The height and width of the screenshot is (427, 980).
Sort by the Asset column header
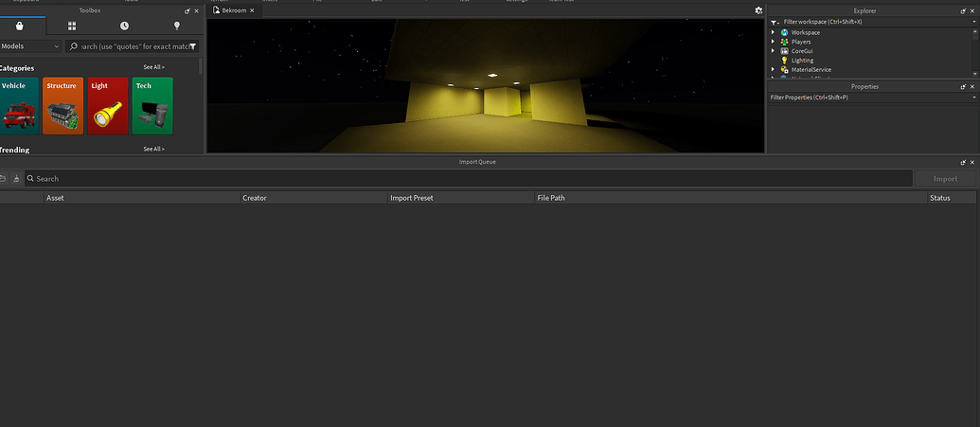142,198
